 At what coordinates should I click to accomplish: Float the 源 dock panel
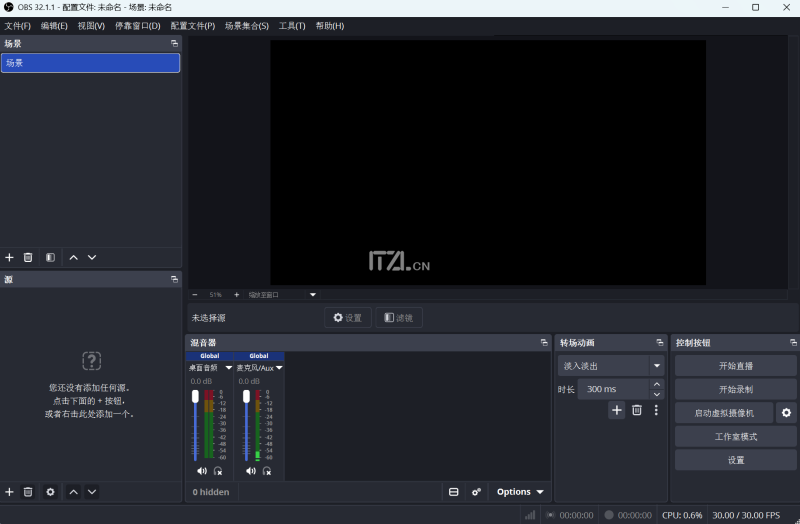(x=174, y=279)
